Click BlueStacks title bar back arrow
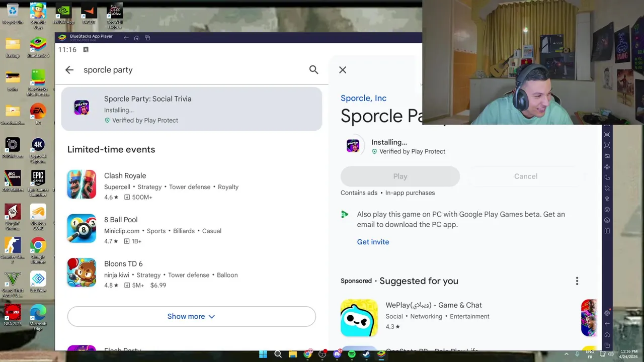 [126, 38]
